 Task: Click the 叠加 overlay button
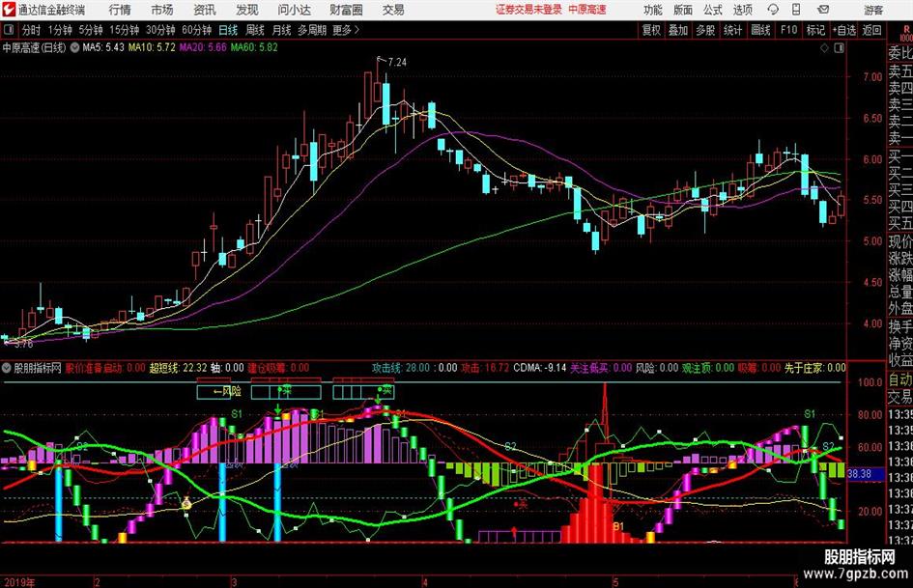point(678,30)
